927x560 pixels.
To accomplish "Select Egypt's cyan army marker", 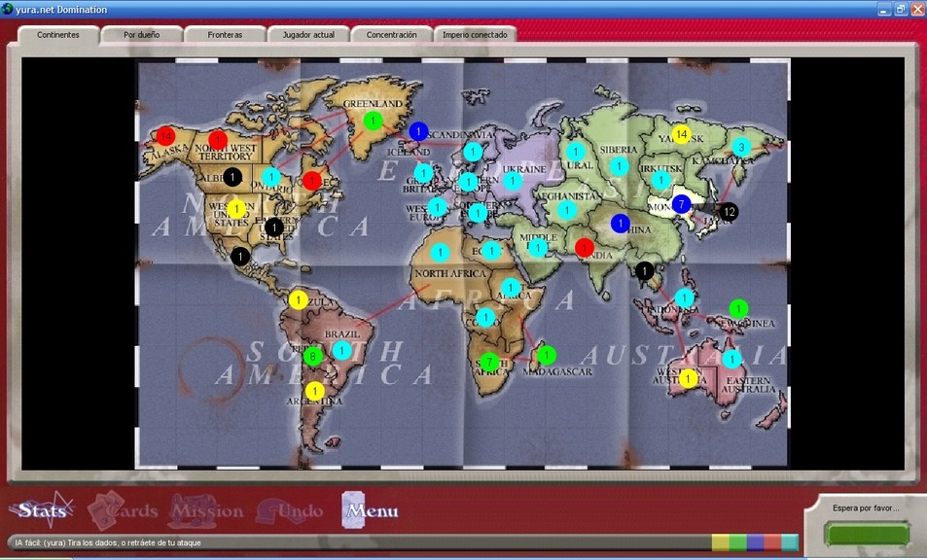I will pyautogui.click(x=491, y=251).
